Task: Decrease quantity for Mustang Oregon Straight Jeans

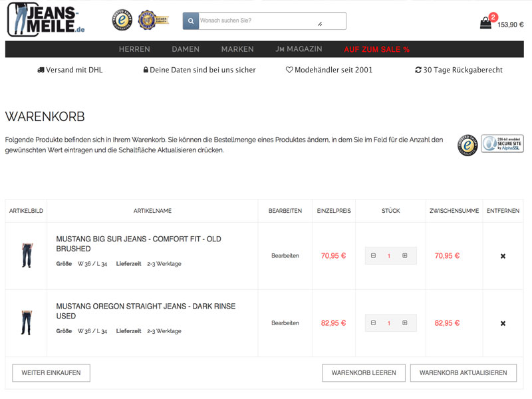Action: pos(373,323)
